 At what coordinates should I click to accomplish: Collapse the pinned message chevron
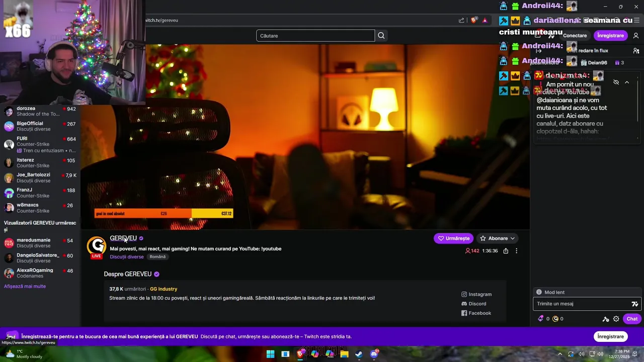point(627,82)
